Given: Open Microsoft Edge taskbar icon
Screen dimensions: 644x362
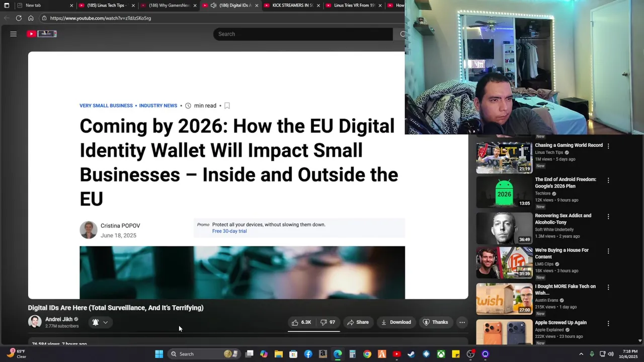Looking at the screenshot, I should [x=338, y=354].
